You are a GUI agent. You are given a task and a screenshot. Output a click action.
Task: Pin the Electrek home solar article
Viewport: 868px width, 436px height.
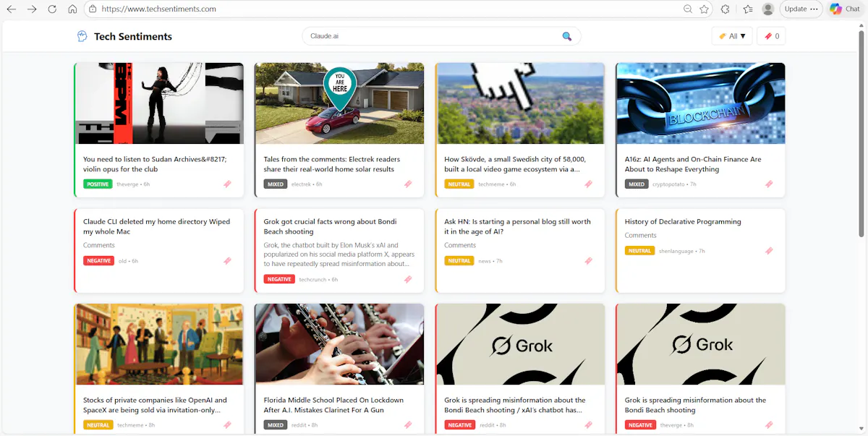coord(408,184)
